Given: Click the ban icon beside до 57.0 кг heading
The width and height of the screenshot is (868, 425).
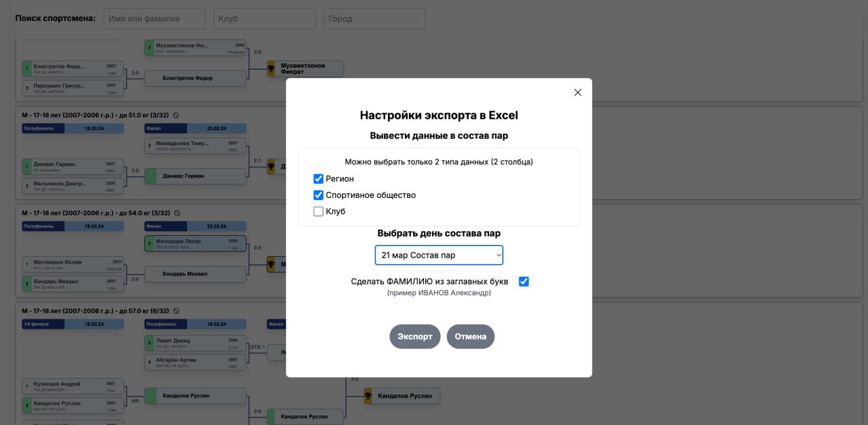Looking at the screenshot, I should tap(176, 310).
